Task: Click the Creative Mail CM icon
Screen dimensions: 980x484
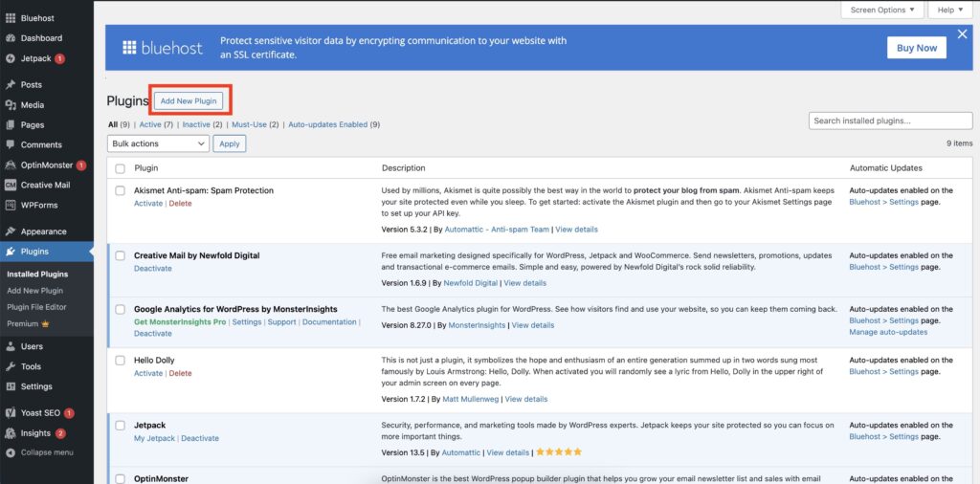Action: (x=10, y=185)
